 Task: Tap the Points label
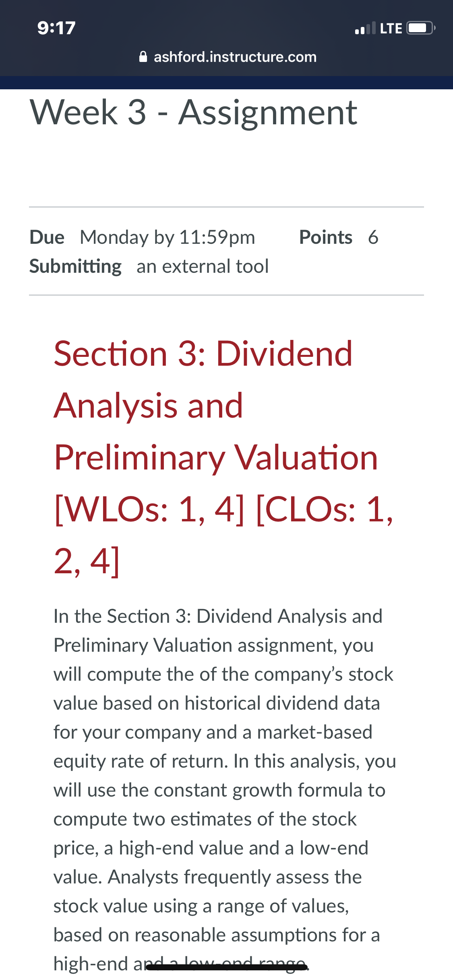click(326, 237)
